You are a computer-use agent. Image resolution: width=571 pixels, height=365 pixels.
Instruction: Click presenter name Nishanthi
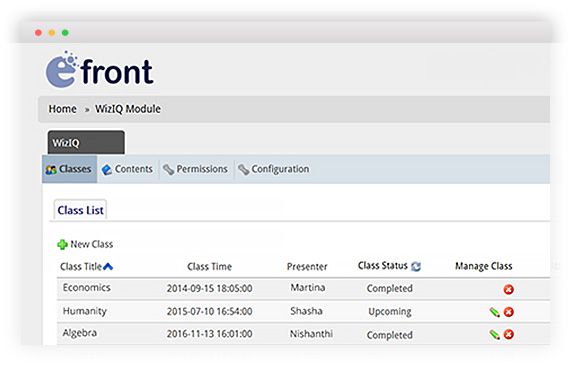pos(311,334)
